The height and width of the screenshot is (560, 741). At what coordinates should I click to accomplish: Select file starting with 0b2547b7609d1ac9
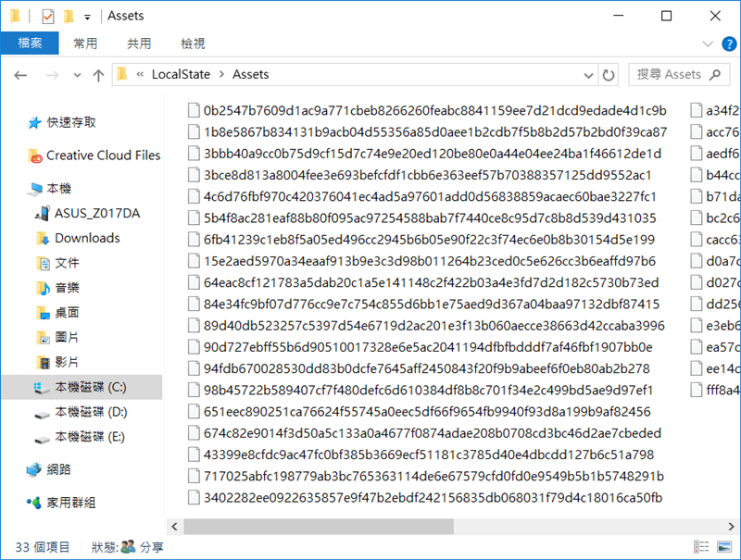tap(434, 110)
